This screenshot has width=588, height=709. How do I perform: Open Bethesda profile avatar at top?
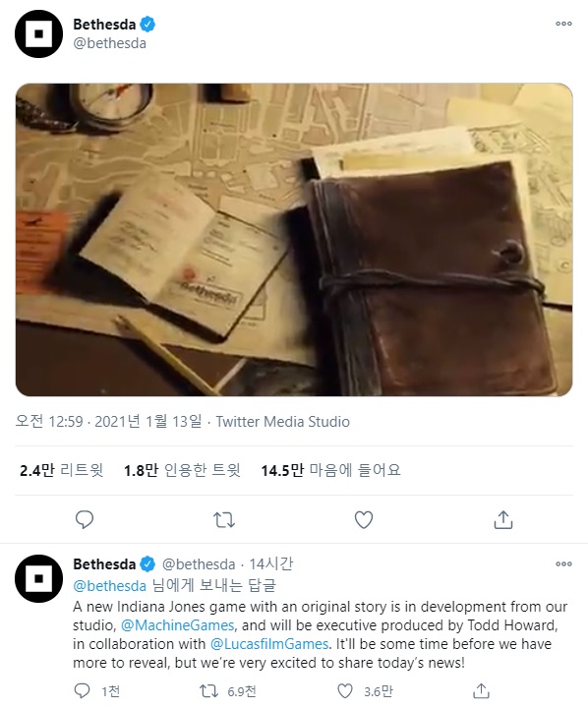pyautogui.click(x=38, y=33)
